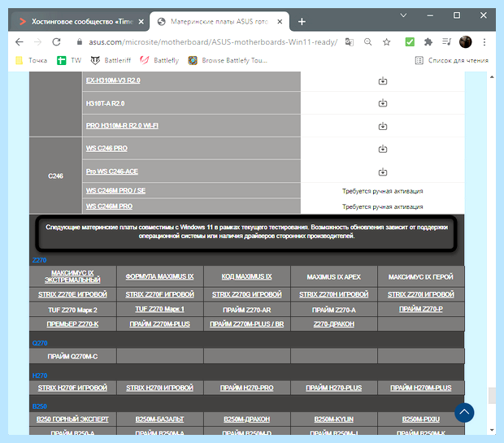Image resolution: width=504 pixels, height=443 pixels.
Task: Open the WS C246M PRO link
Action: tap(109, 206)
